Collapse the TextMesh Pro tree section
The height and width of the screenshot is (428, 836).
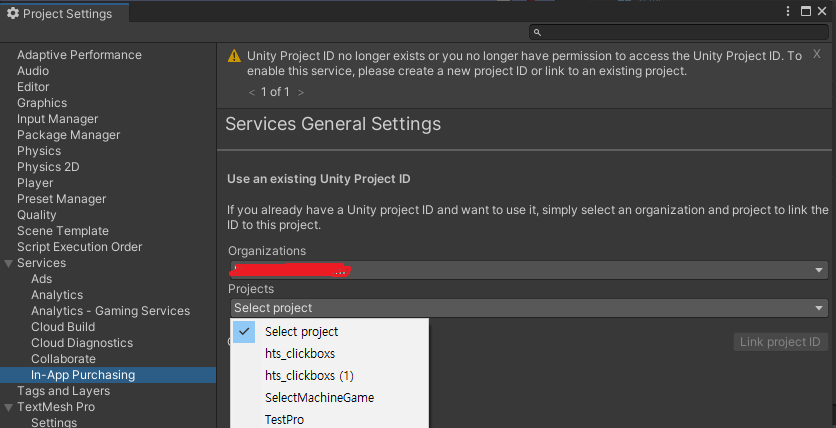point(8,407)
